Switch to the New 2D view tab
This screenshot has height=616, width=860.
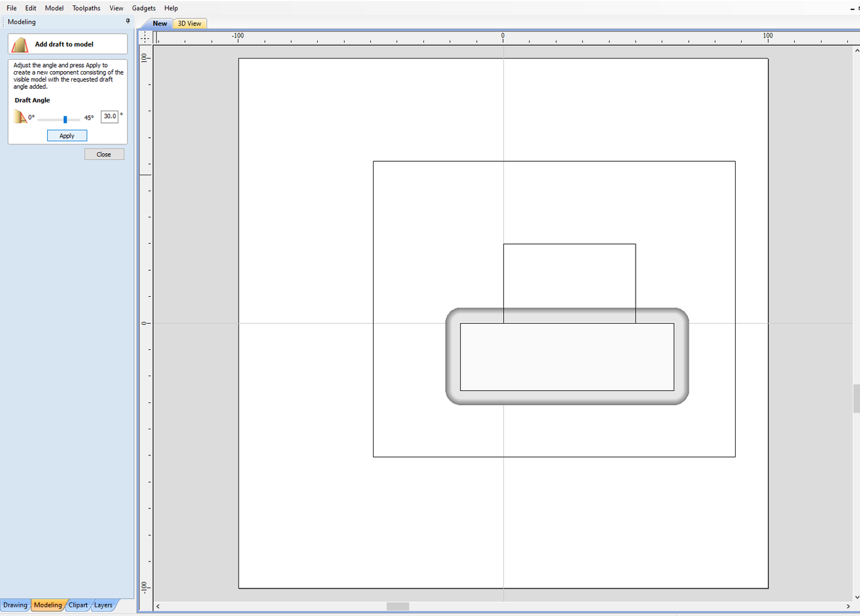point(160,24)
